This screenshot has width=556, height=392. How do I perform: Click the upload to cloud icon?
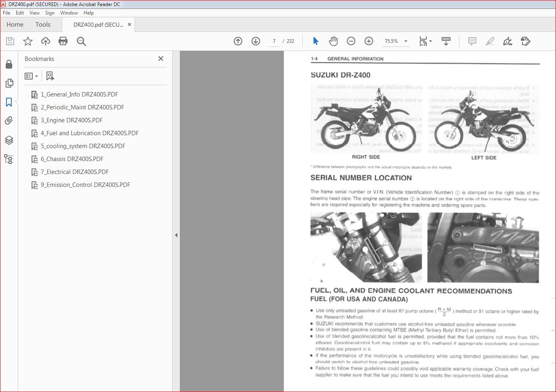[46, 41]
